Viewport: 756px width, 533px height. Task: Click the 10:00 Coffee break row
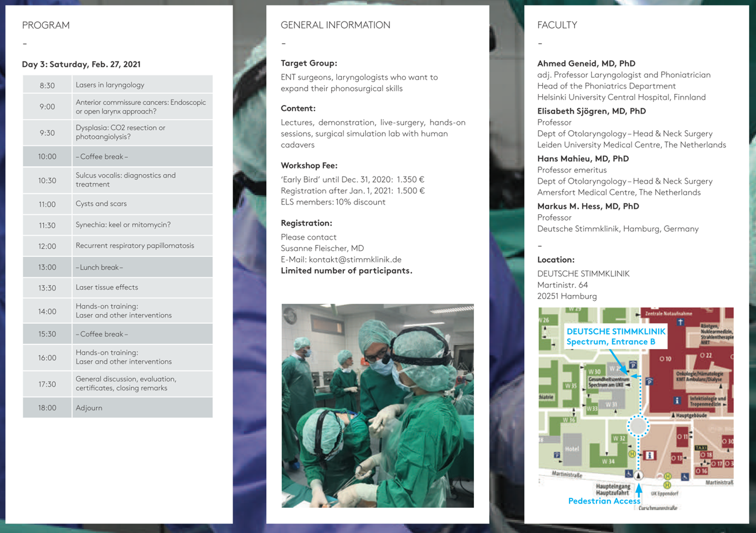pos(117,156)
